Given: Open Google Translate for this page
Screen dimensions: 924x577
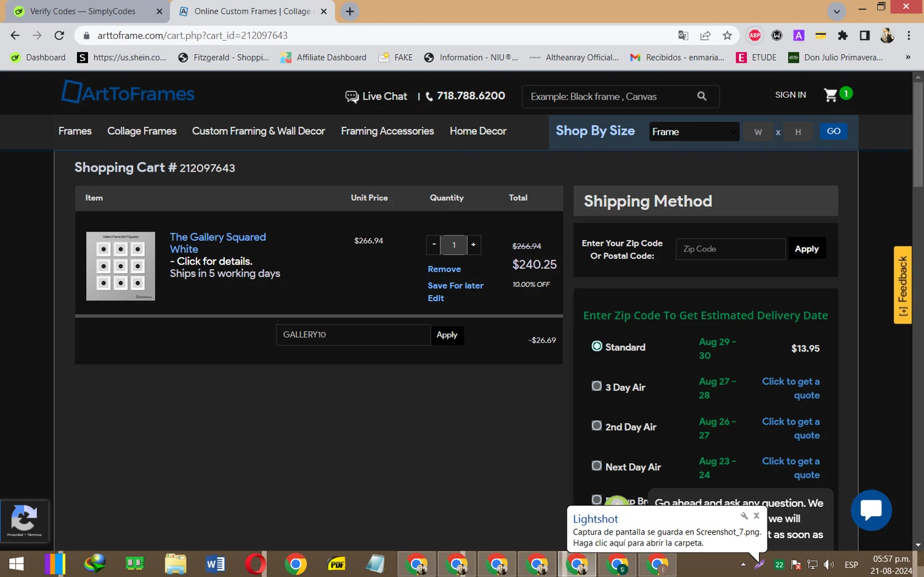Looking at the screenshot, I should (x=683, y=36).
